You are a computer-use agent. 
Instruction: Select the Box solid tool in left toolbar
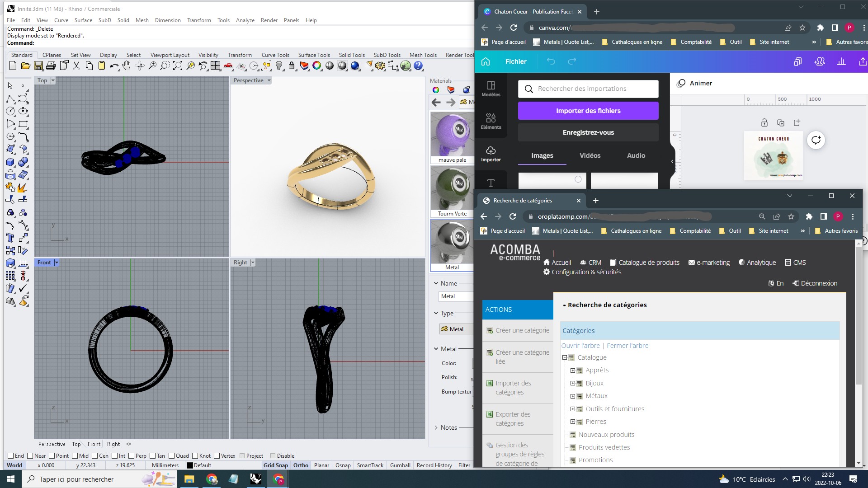10,162
